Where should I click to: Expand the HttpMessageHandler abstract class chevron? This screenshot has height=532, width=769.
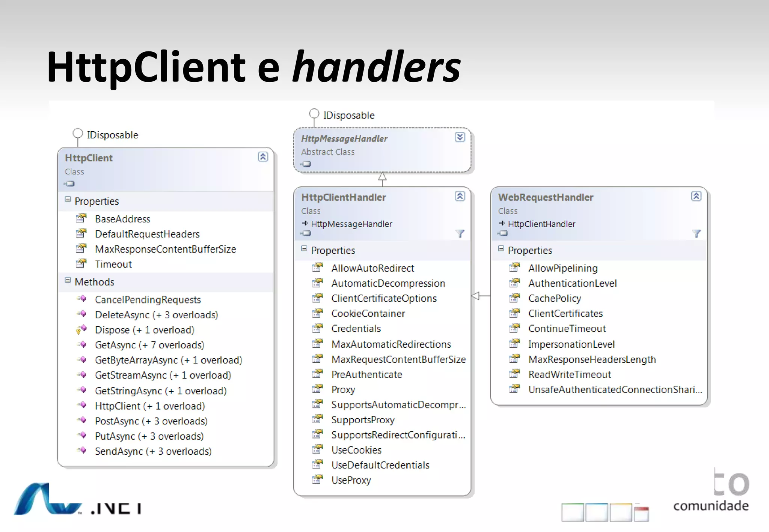460,137
